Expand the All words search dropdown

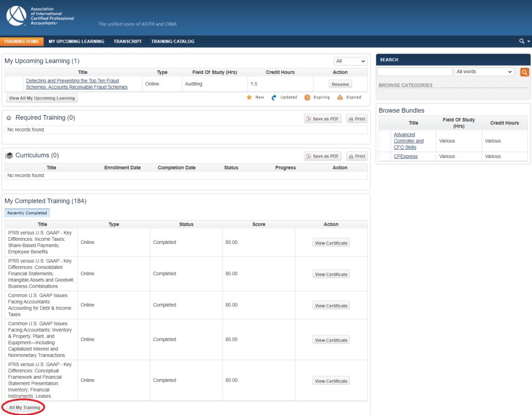(x=484, y=72)
